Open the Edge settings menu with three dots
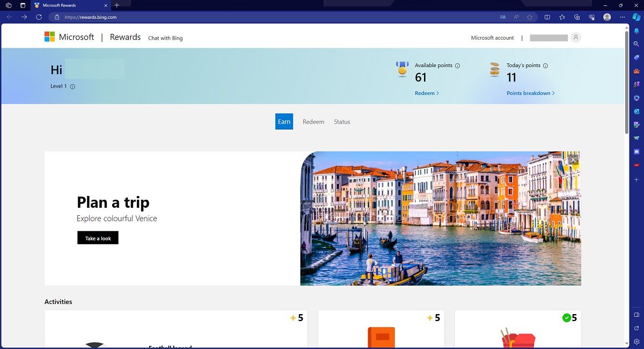 (621, 17)
